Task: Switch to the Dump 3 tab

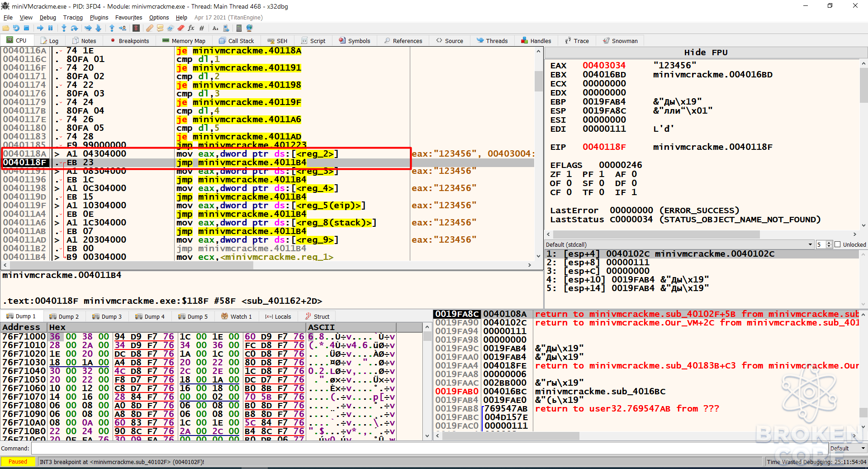Action: click(107, 316)
